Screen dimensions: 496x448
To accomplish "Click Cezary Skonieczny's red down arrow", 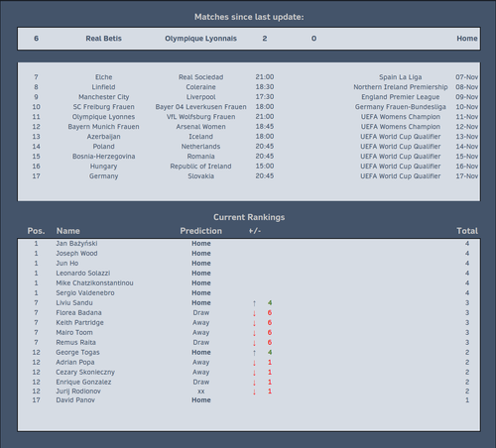I will [254, 373].
